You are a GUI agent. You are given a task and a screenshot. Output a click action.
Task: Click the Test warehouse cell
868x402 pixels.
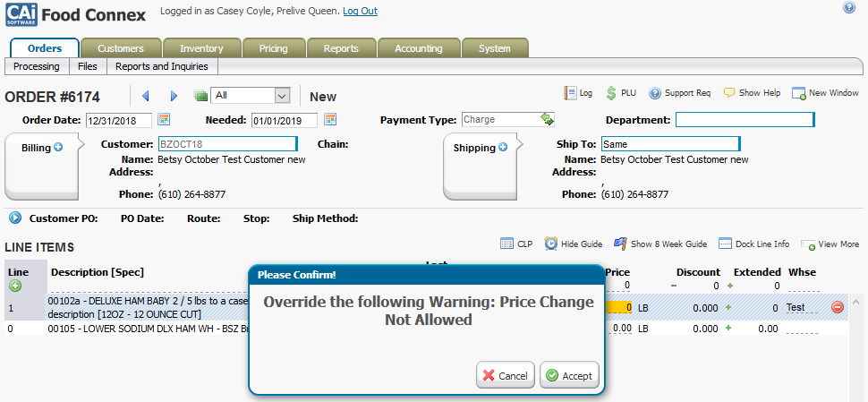(x=802, y=307)
